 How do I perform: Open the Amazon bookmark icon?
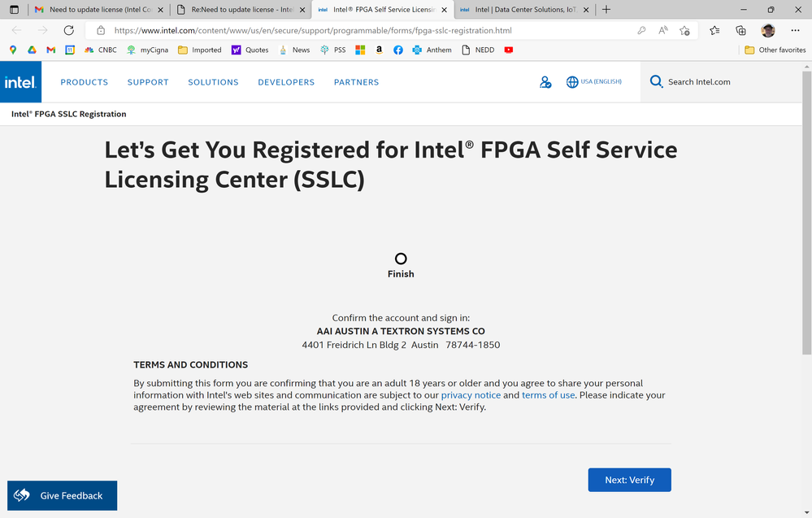[379, 50]
